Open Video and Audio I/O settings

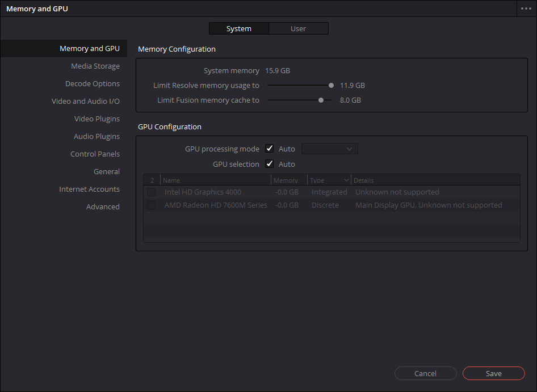pos(86,101)
